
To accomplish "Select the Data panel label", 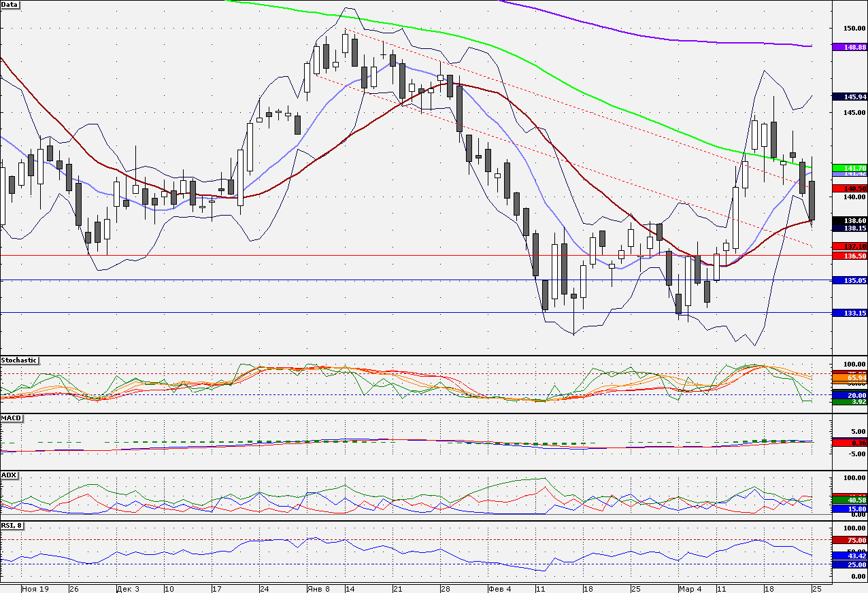I will (x=10, y=4).
